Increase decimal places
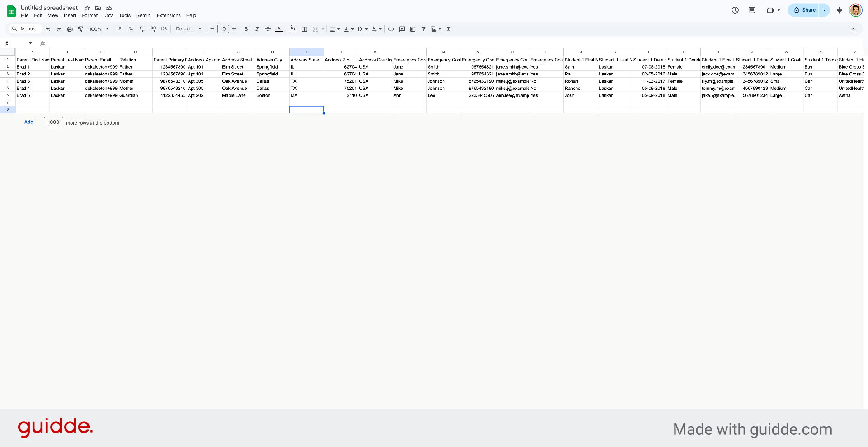The image size is (868, 447). click(x=153, y=29)
